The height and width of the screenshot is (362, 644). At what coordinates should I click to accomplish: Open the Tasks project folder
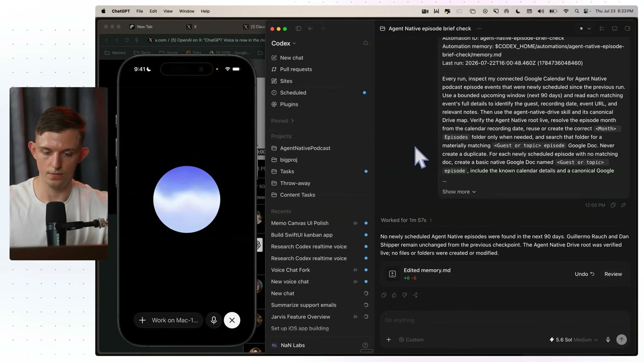[x=287, y=171]
